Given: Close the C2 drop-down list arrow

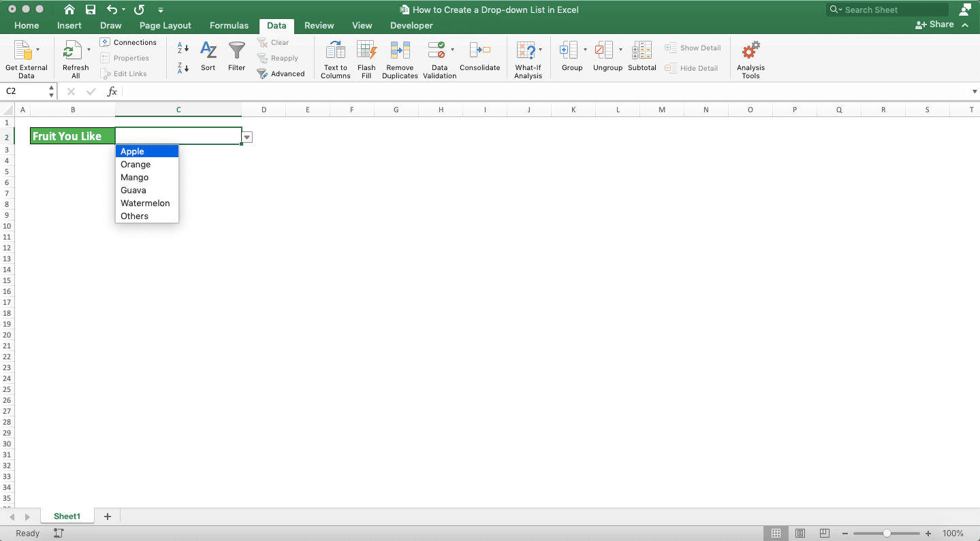Looking at the screenshot, I should click(247, 137).
